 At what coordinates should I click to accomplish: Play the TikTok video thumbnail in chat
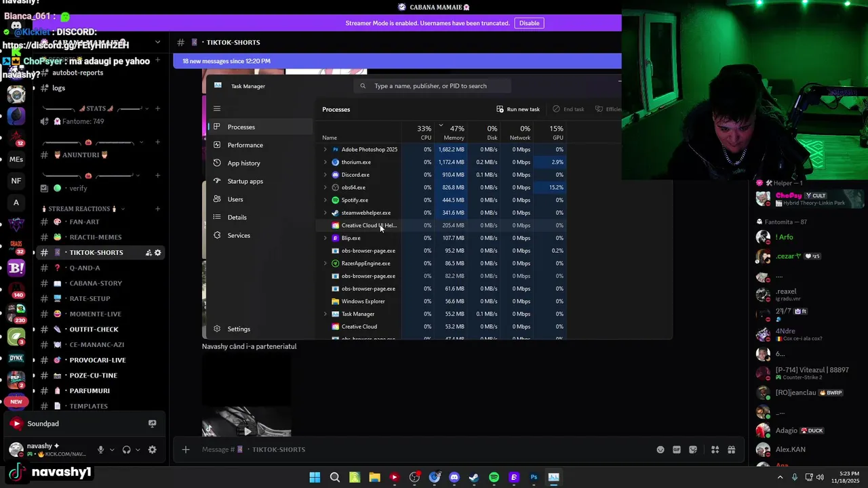[248, 431]
